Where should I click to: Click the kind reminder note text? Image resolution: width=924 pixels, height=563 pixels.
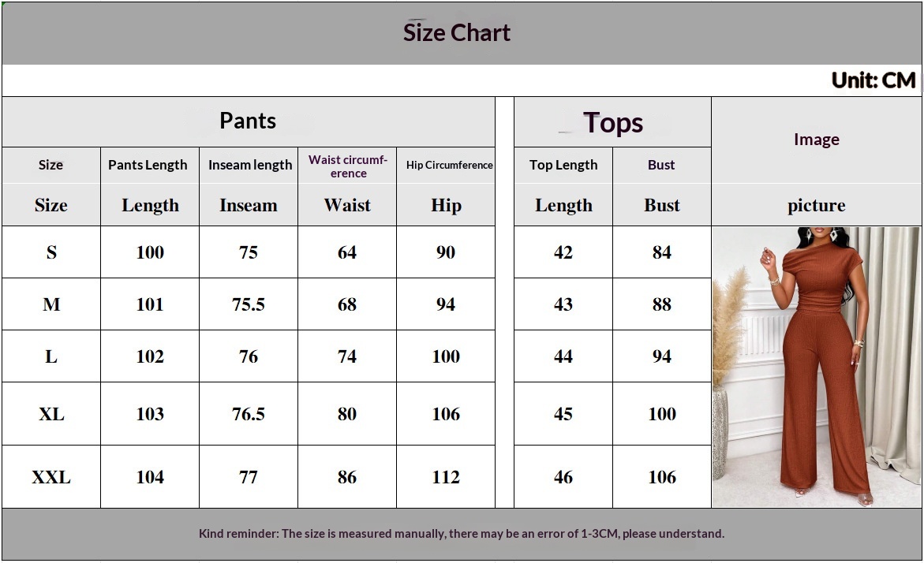pos(462,534)
